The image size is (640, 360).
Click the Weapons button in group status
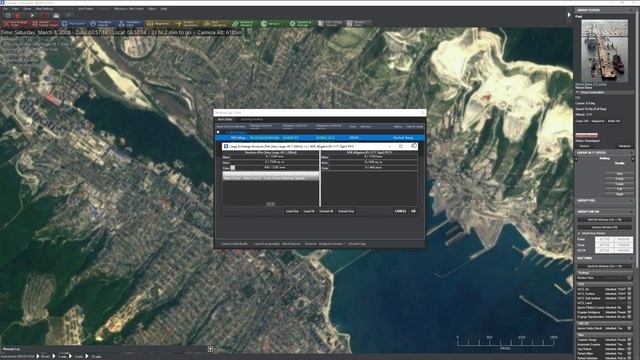(x=624, y=146)
